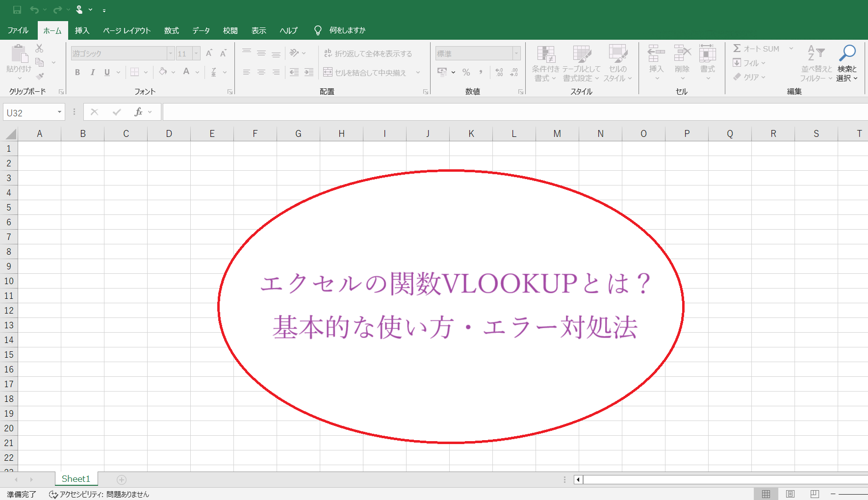
Task: Select the Sheet1 worksheet tab
Action: [76, 479]
